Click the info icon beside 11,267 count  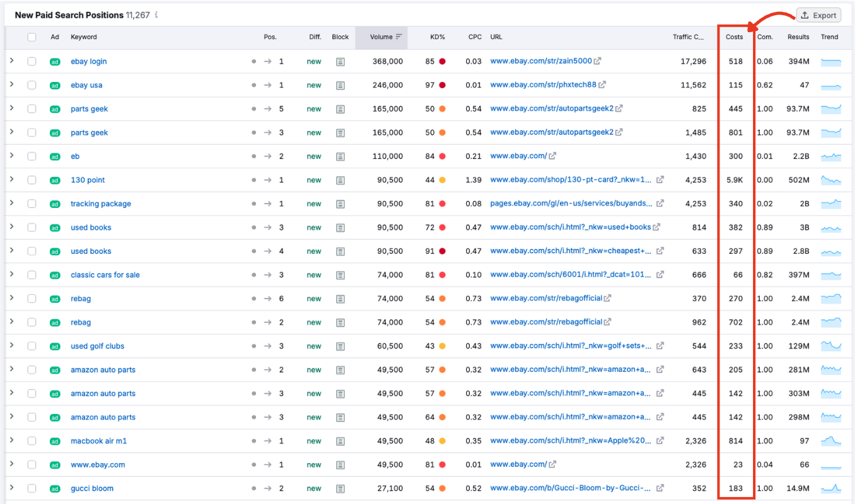[x=155, y=14]
